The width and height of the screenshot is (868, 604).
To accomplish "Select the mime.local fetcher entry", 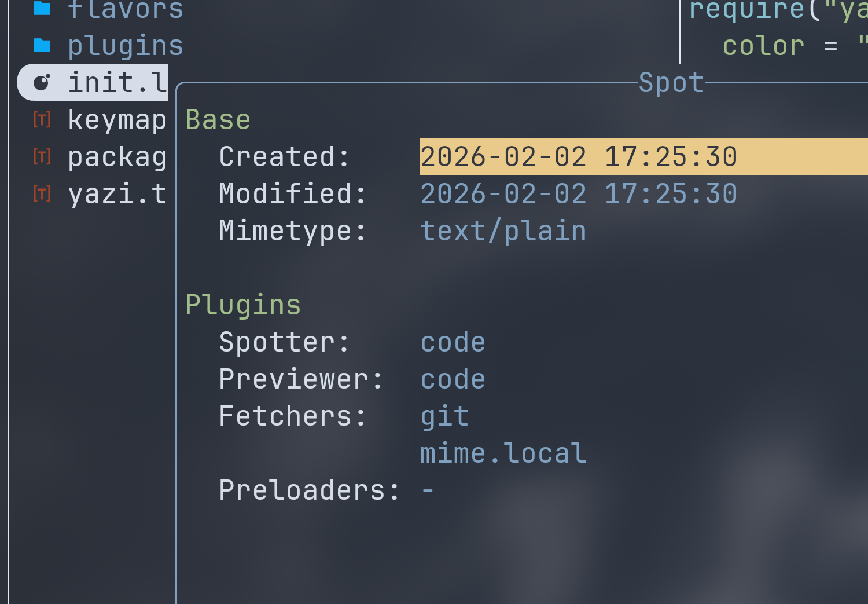I will (503, 453).
